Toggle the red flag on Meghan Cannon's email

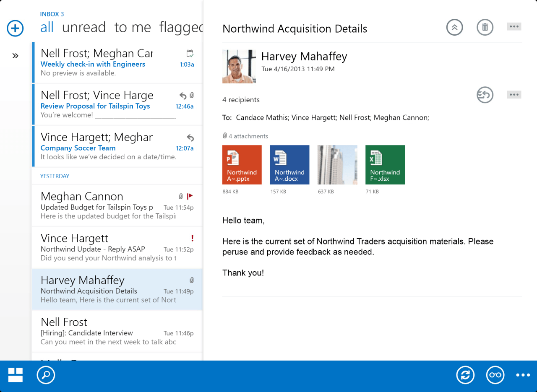[x=190, y=196]
